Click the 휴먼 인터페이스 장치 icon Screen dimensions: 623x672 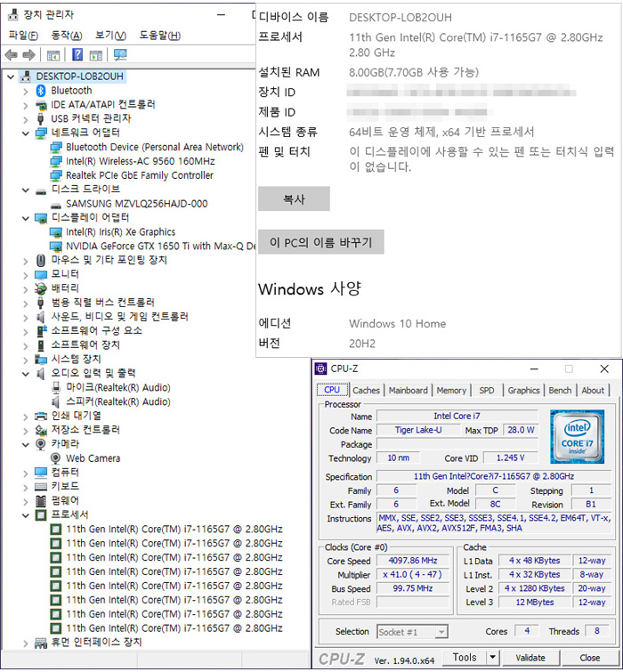click(x=41, y=643)
